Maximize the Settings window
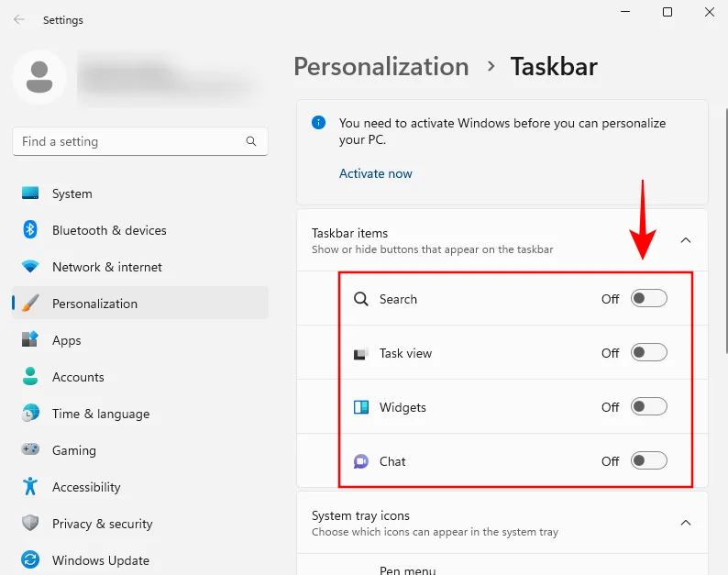The width and height of the screenshot is (728, 575). coord(667,12)
